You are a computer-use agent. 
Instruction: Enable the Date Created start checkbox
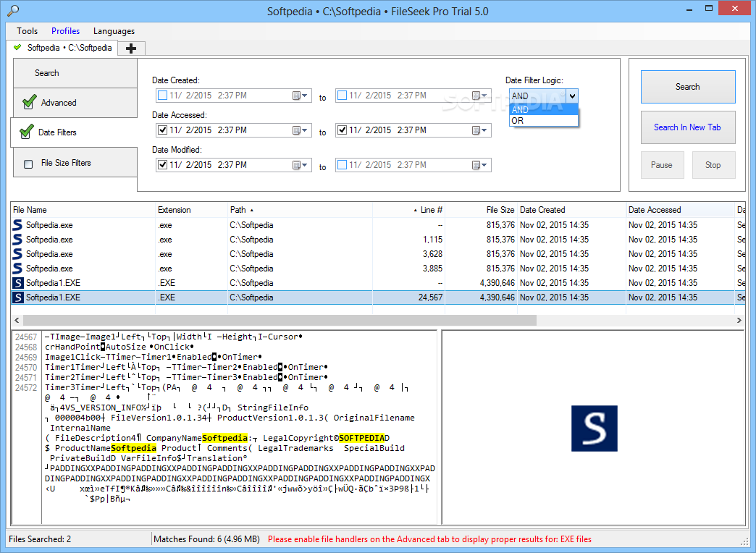(x=162, y=96)
